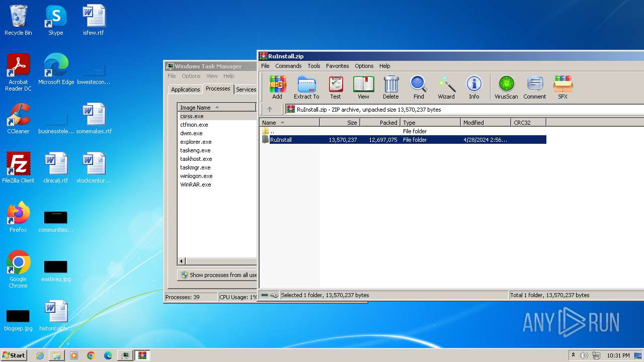Viewport: 644px width, 362px height.
Task: Sort archive list by Modified column
Action: (x=486, y=123)
